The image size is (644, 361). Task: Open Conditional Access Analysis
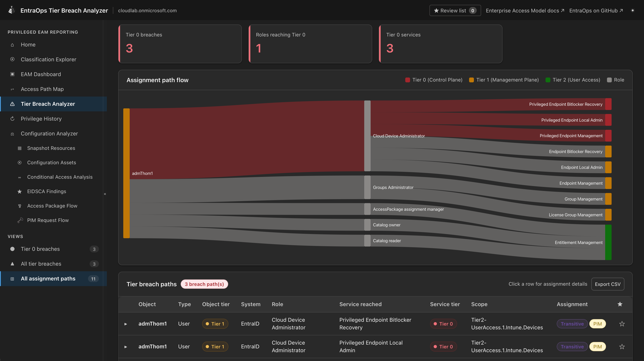pyautogui.click(x=53, y=177)
